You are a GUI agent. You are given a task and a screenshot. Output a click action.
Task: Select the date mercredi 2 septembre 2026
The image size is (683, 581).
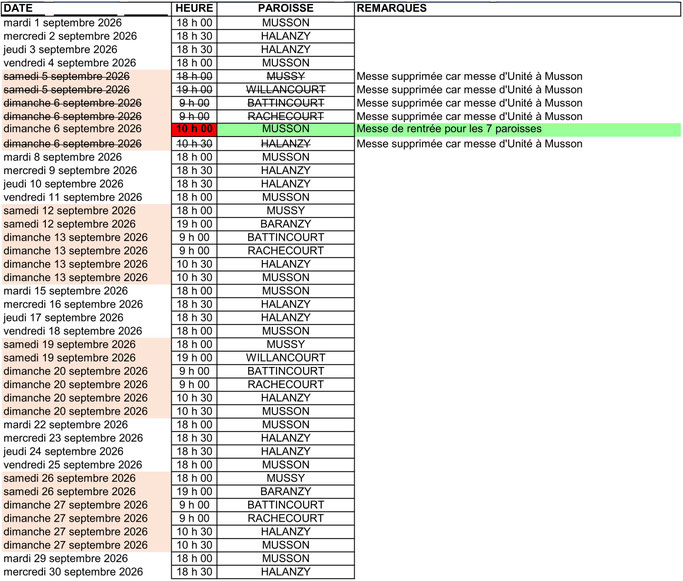70,36
